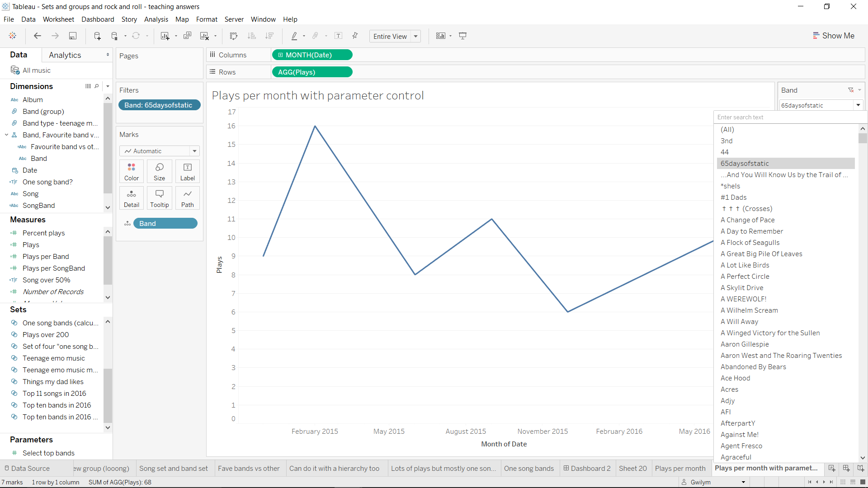Open the Analysis menu
This screenshot has height=488, width=868.
pyautogui.click(x=156, y=19)
